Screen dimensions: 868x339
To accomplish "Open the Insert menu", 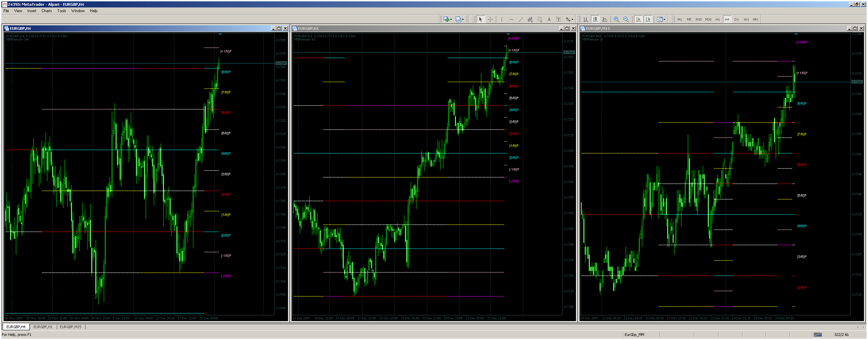I will click(32, 11).
